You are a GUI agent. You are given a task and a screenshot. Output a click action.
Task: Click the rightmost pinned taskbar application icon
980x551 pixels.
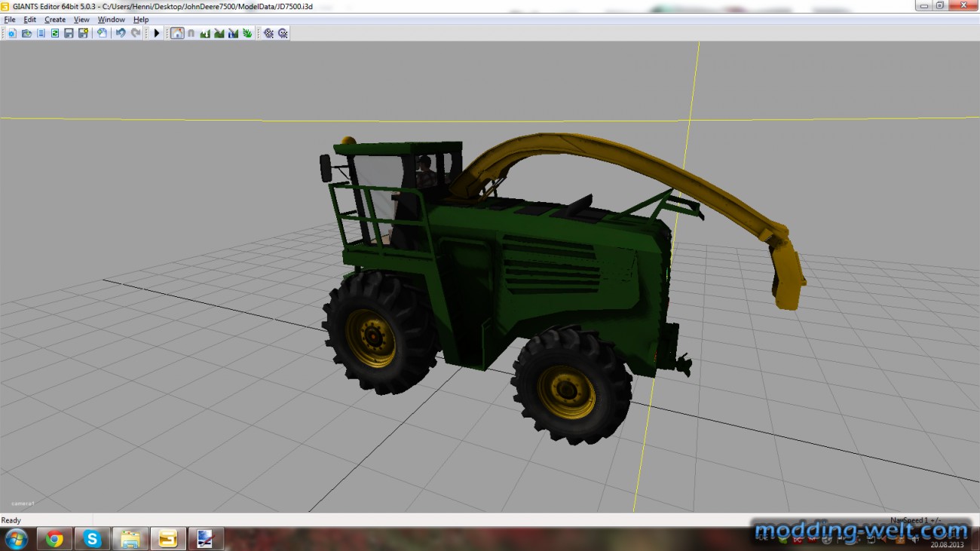[x=206, y=539]
